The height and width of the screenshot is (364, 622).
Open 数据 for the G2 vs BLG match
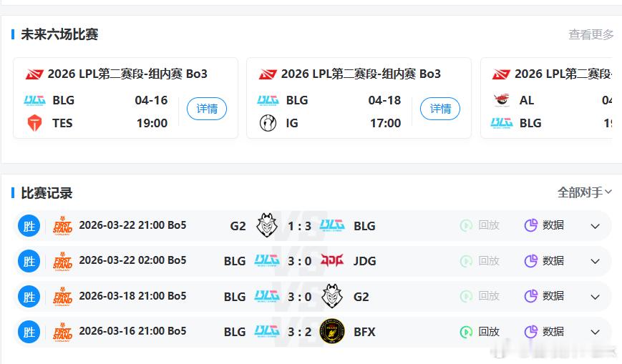click(545, 225)
